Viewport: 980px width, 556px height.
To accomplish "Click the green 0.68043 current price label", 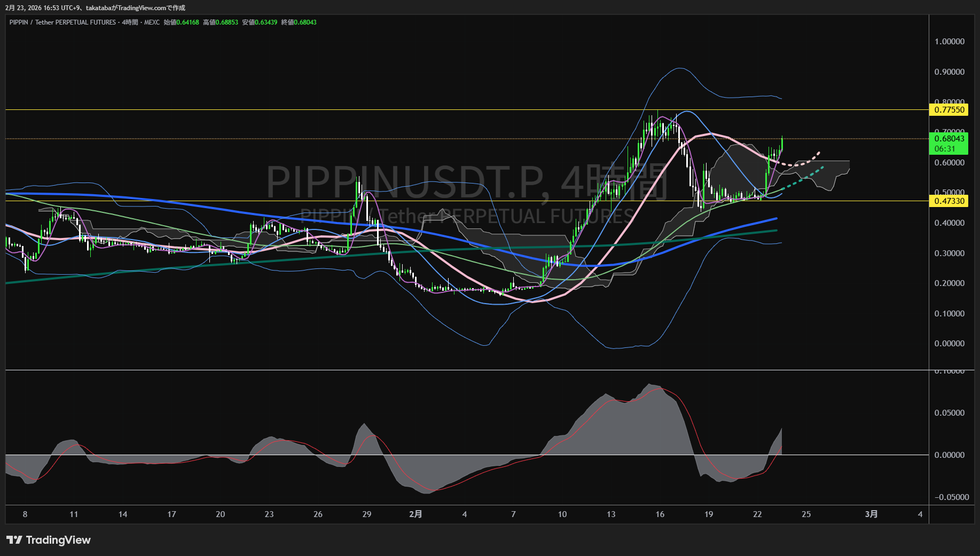I will [x=949, y=139].
